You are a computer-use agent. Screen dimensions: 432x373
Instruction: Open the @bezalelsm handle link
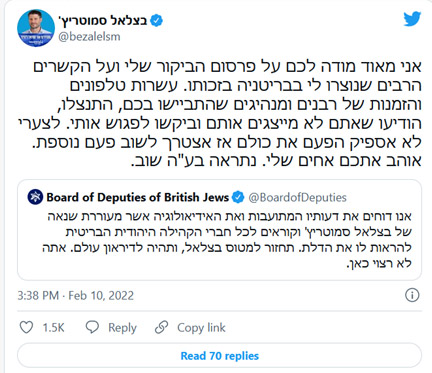pos(89,36)
